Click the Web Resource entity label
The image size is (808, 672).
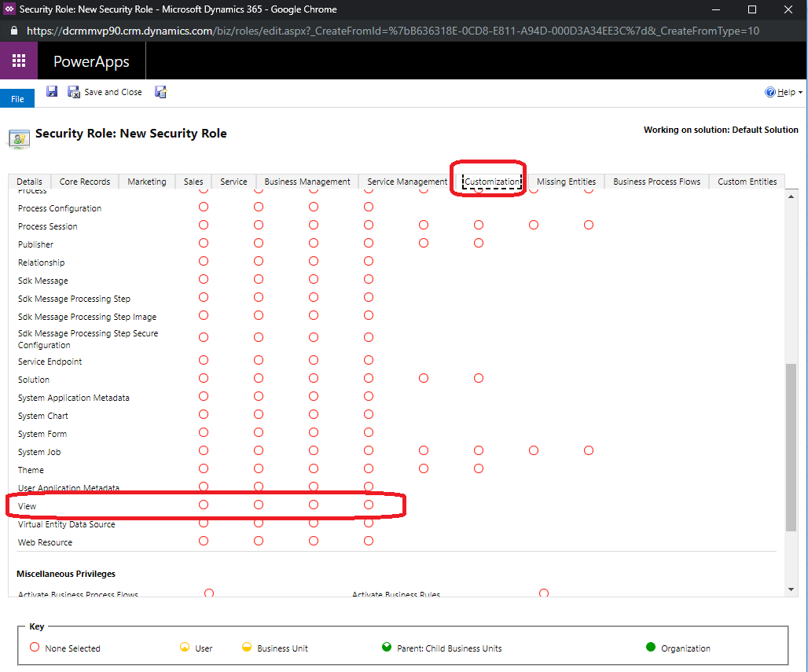pyautogui.click(x=45, y=542)
